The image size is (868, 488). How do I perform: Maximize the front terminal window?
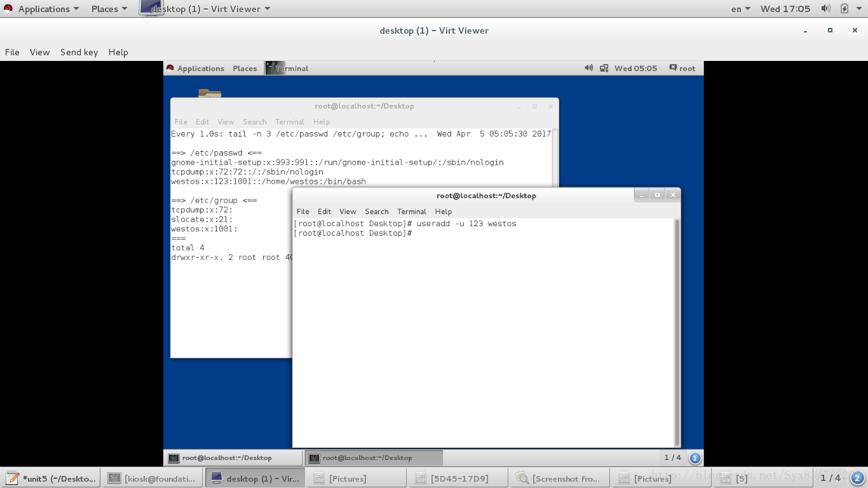pos(657,195)
